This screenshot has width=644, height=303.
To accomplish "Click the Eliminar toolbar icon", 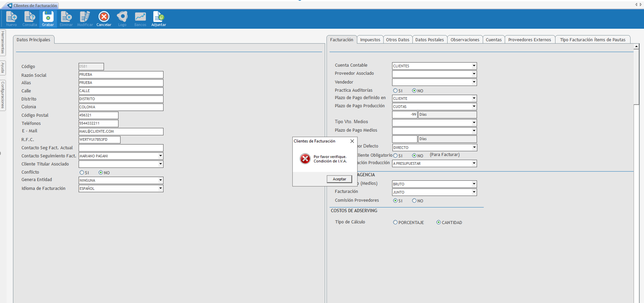I will coord(66,19).
